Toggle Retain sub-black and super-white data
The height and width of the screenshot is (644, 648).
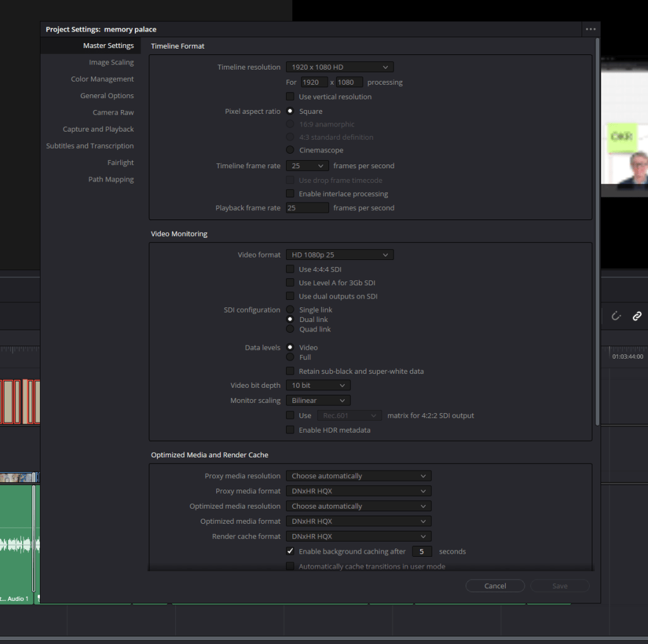pos(290,371)
